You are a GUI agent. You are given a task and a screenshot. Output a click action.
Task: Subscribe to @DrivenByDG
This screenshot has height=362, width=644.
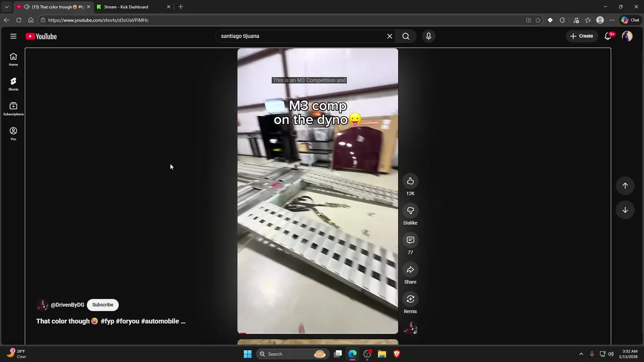[x=103, y=305]
